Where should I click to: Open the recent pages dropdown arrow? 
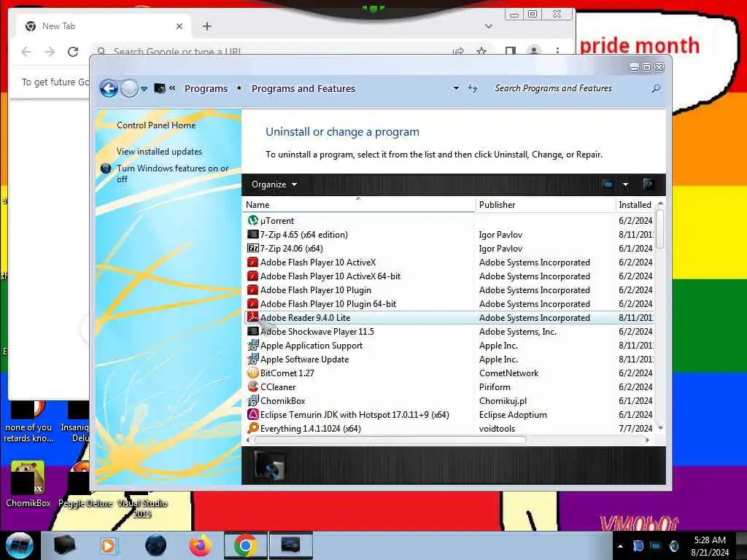(x=144, y=88)
